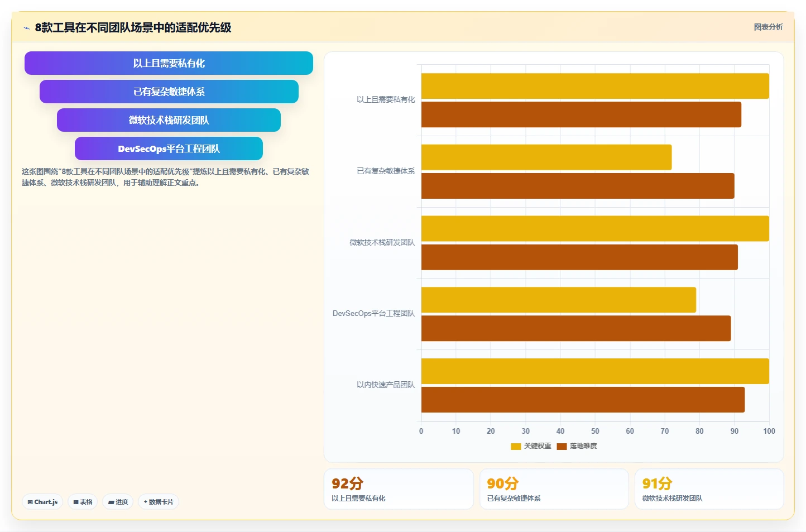Click y-axis label DevSecOps平台工程团队

point(373,313)
